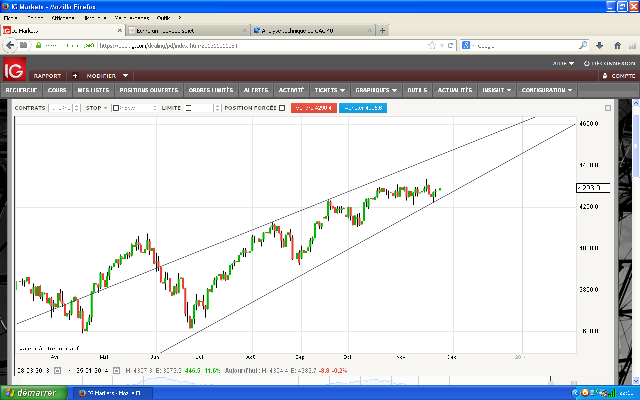Toggle the Position forcée checkbox
Screen dimensions: 640x400
tap(282, 108)
